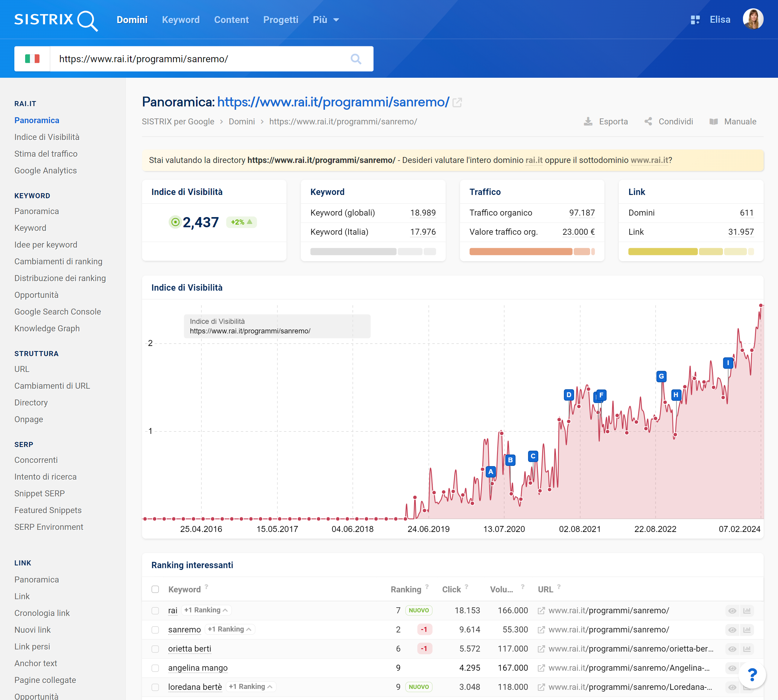
Task: Click the orange Traffico distribution bar
Action: tap(532, 251)
